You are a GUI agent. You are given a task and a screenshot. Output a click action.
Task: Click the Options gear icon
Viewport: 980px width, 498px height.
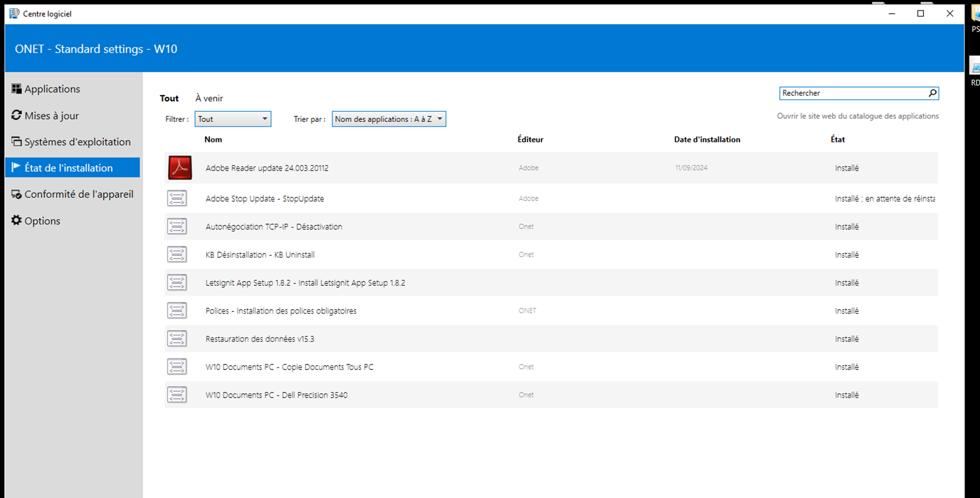pyautogui.click(x=17, y=220)
